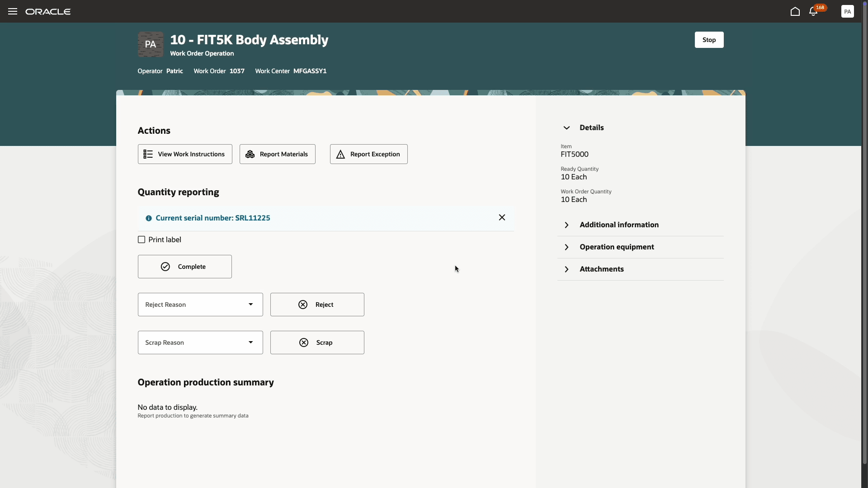Click the Complete button
This screenshot has width=868, height=488.
[184, 267]
